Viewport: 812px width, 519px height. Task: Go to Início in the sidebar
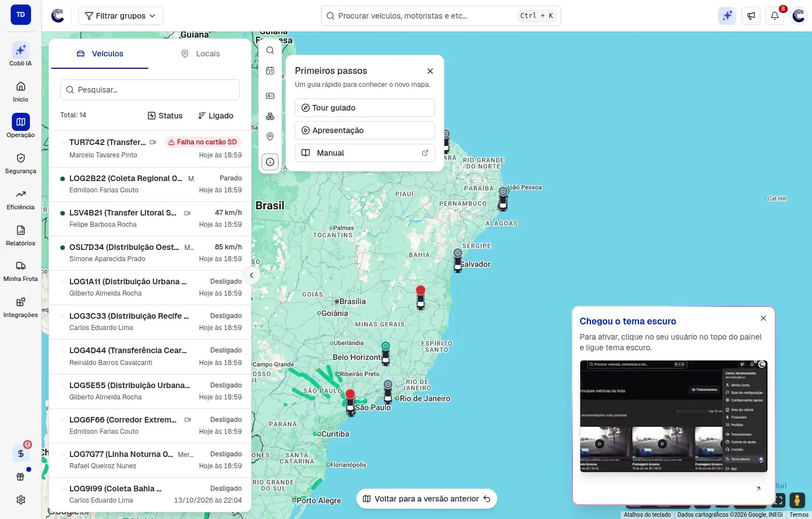20,91
